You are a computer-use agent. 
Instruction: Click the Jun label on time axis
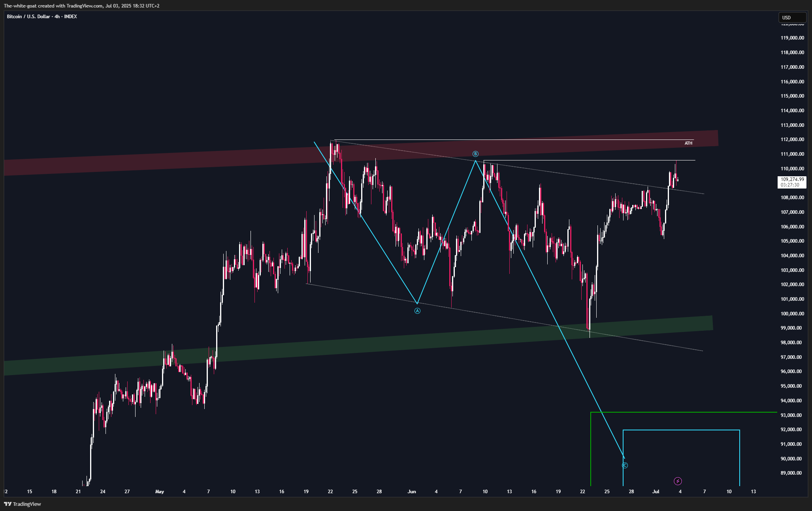tap(412, 492)
